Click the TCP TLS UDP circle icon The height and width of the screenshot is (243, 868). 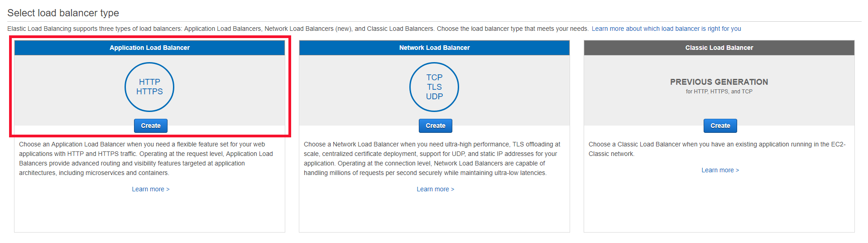434,87
